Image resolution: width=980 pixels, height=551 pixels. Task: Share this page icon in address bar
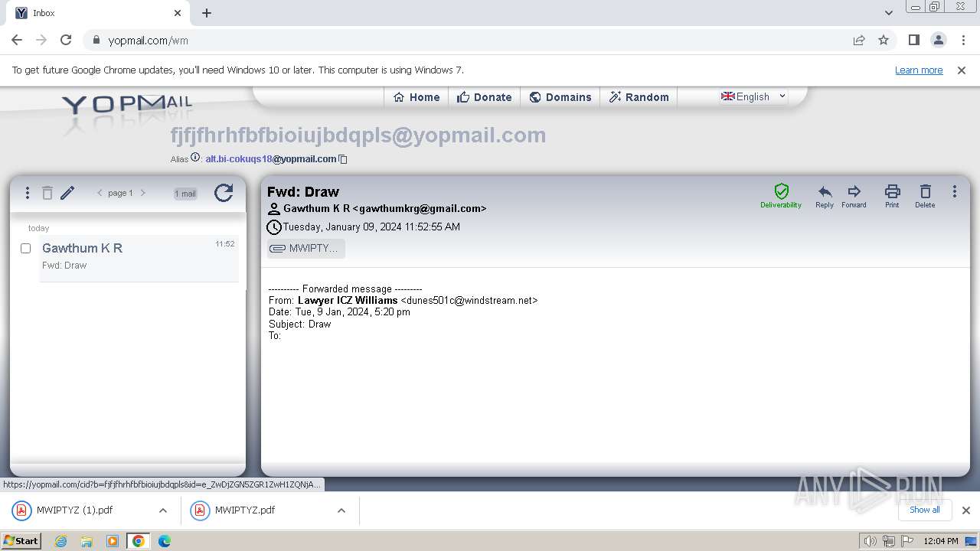(859, 40)
